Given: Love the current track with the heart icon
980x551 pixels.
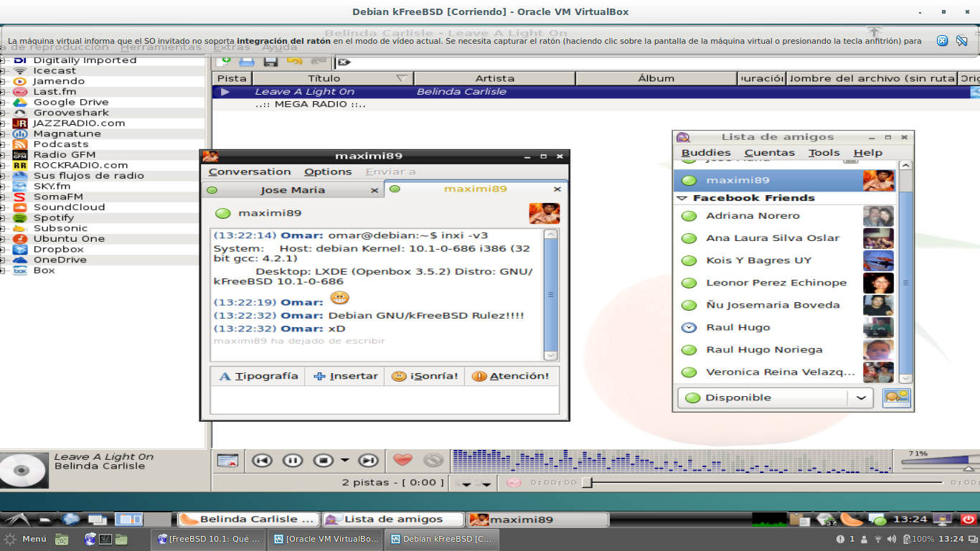Looking at the screenshot, I should click(403, 461).
